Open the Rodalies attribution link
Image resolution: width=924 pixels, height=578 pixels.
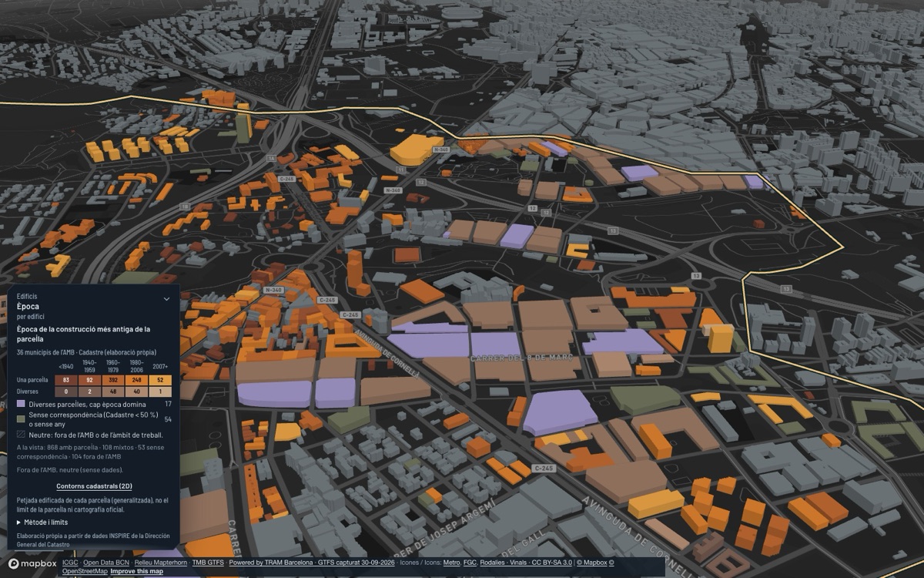pyautogui.click(x=492, y=563)
